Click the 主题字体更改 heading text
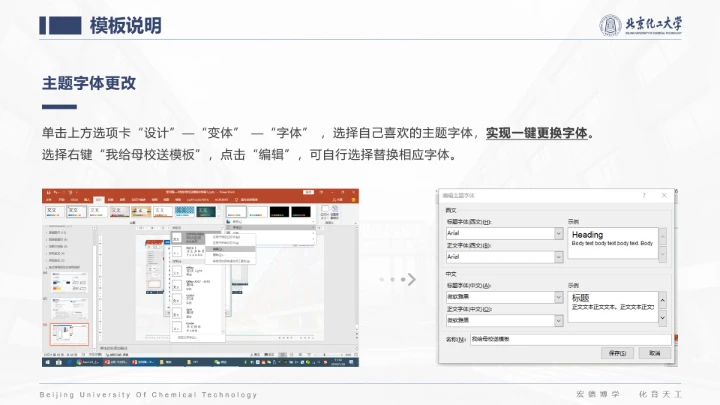720x405 pixels. [89, 83]
